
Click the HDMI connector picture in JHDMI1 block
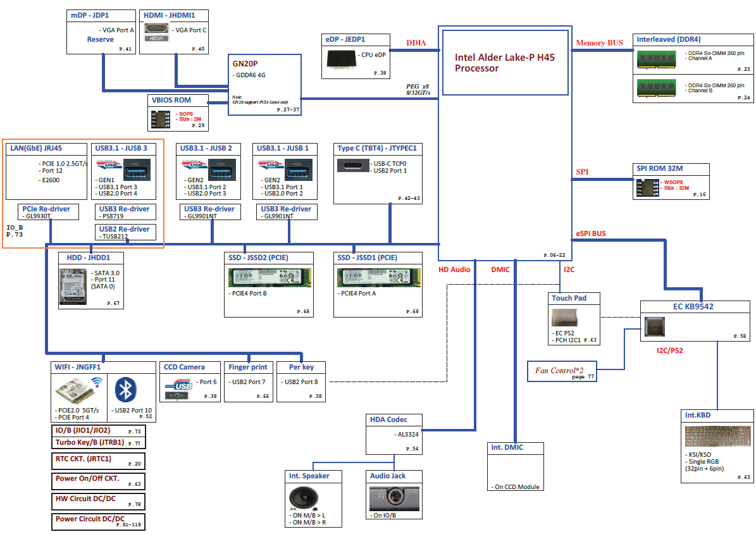157,32
